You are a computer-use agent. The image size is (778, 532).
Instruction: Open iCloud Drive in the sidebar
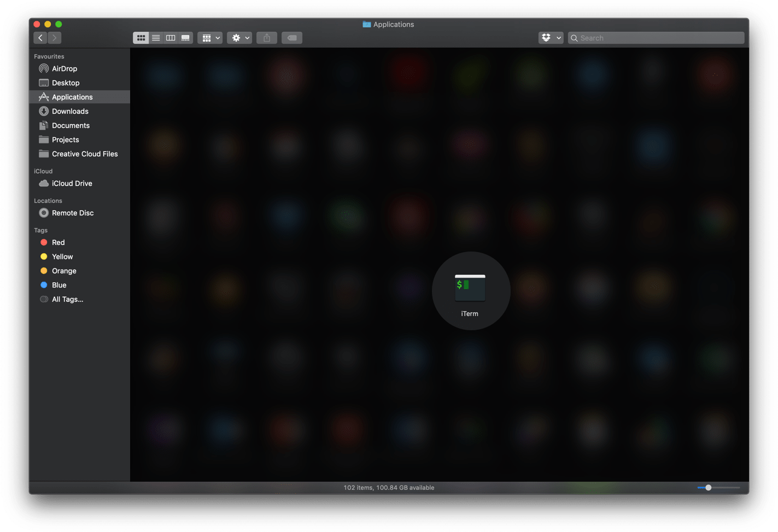pos(79,183)
